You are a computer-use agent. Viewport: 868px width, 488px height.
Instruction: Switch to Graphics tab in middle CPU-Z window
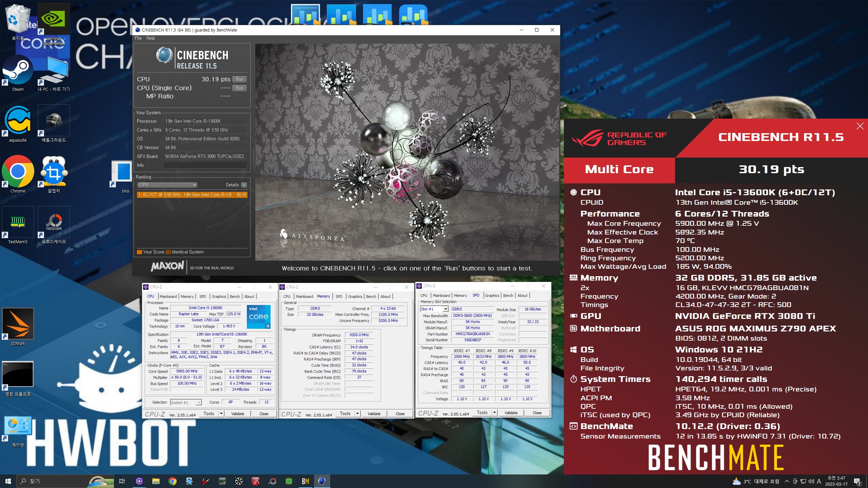[x=355, y=297]
